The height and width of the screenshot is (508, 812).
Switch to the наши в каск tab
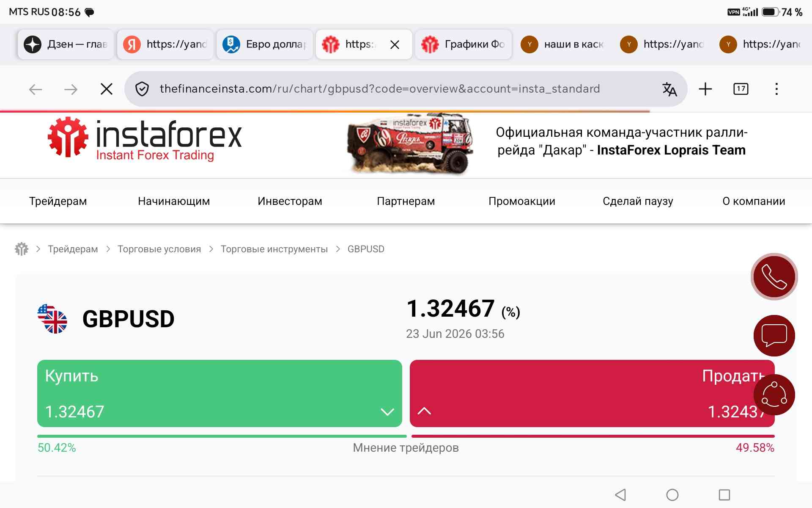click(x=562, y=44)
